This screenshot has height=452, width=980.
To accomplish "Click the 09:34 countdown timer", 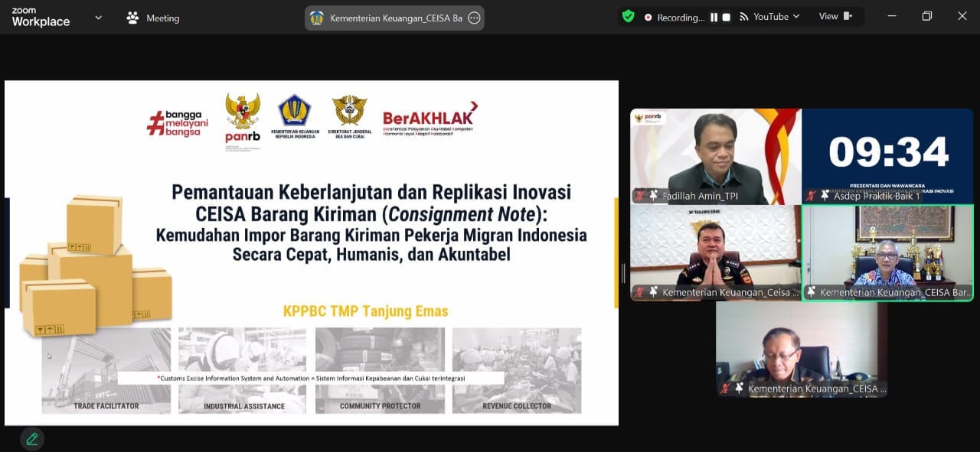I will [x=888, y=152].
